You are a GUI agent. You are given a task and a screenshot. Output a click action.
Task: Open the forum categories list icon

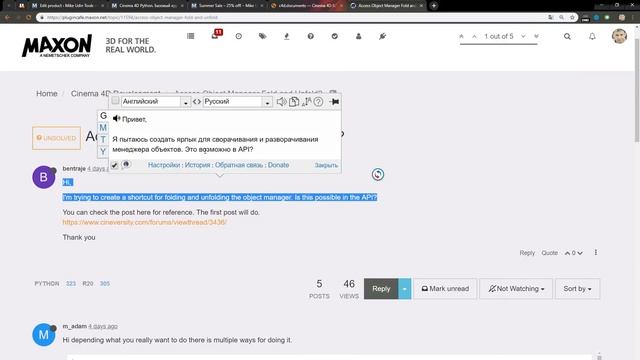191,36
